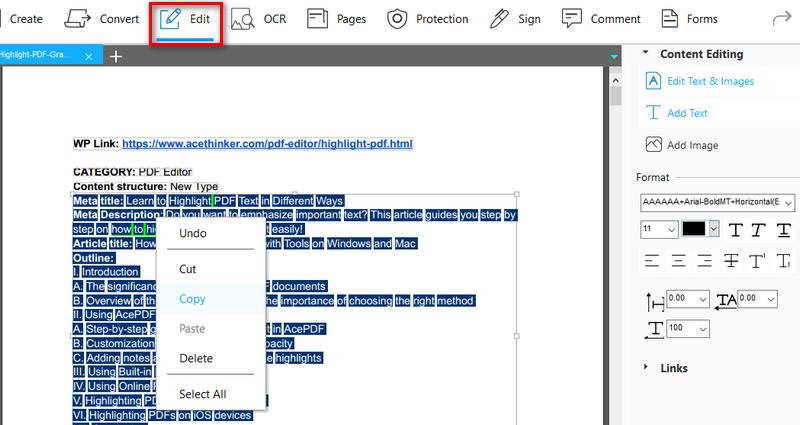The width and height of the screenshot is (800, 425).
Task: Expand the Links section
Action: coord(646,368)
